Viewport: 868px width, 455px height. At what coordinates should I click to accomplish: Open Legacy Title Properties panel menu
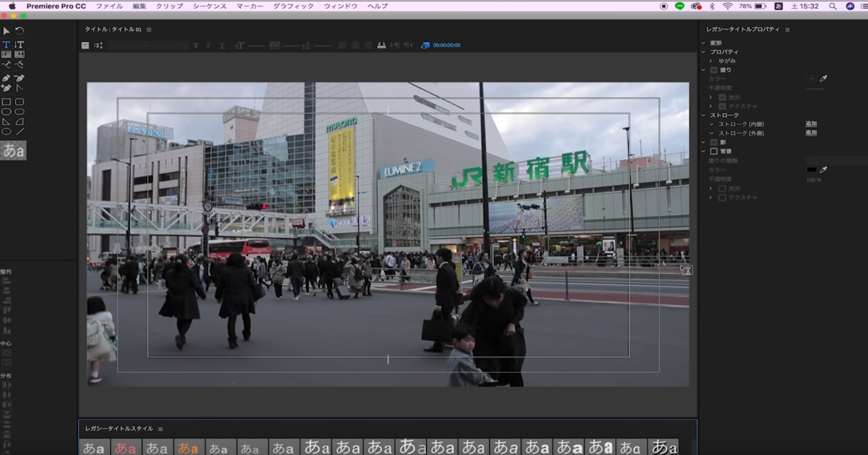tap(787, 30)
